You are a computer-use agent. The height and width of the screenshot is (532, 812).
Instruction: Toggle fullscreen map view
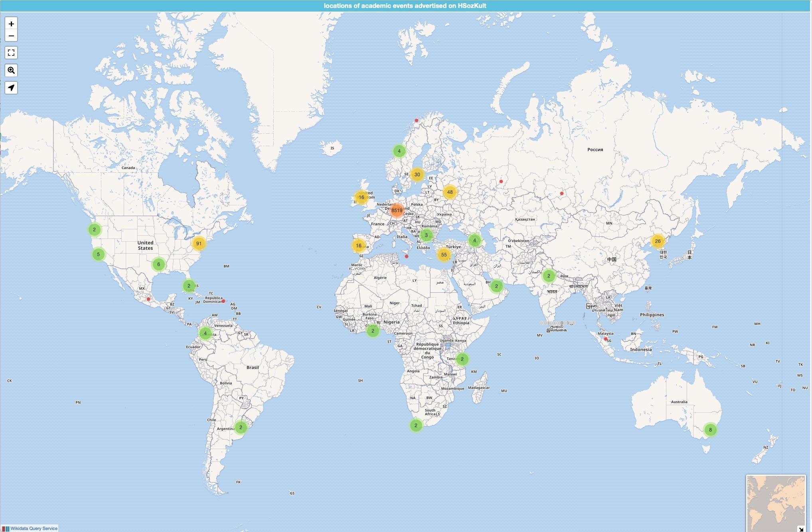point(11,53)
